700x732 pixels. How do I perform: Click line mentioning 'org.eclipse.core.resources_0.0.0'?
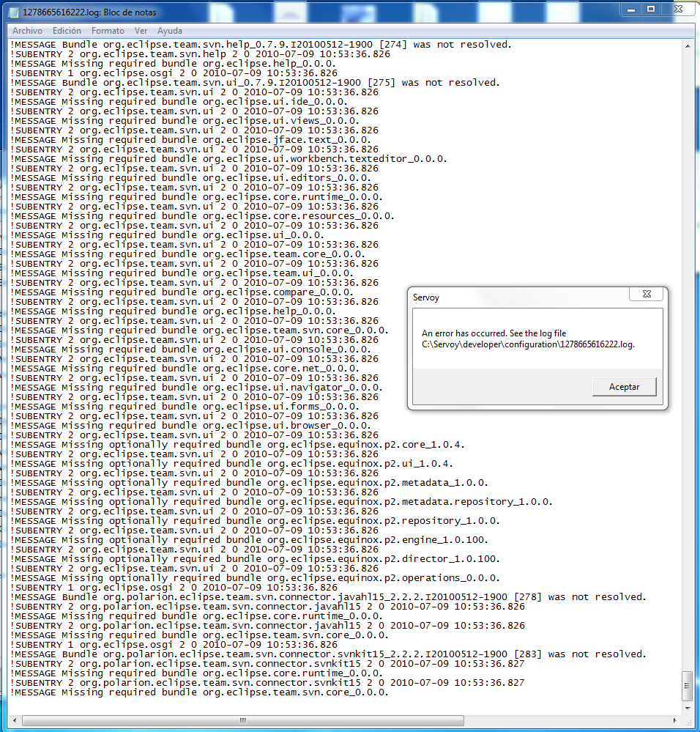[202, 216]
